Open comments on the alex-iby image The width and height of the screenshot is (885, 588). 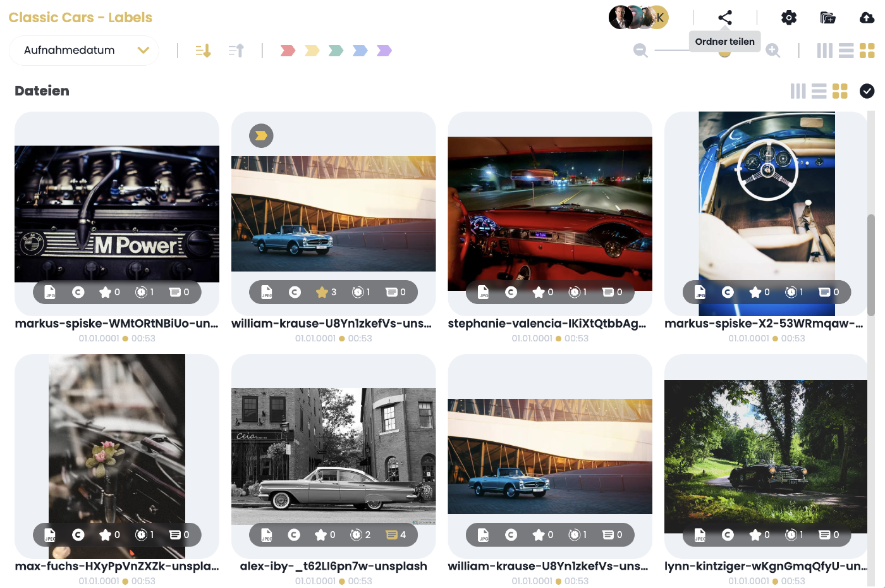pyautogui.click(x=396, y=535)
